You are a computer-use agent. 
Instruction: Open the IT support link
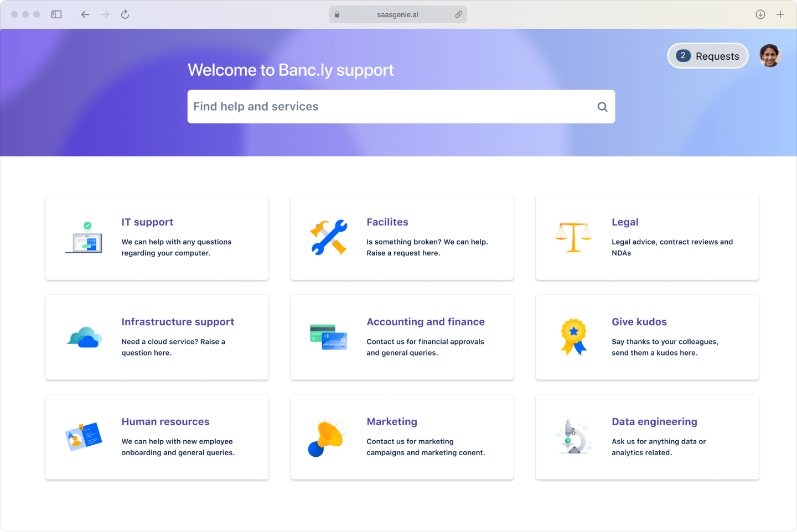147,222
